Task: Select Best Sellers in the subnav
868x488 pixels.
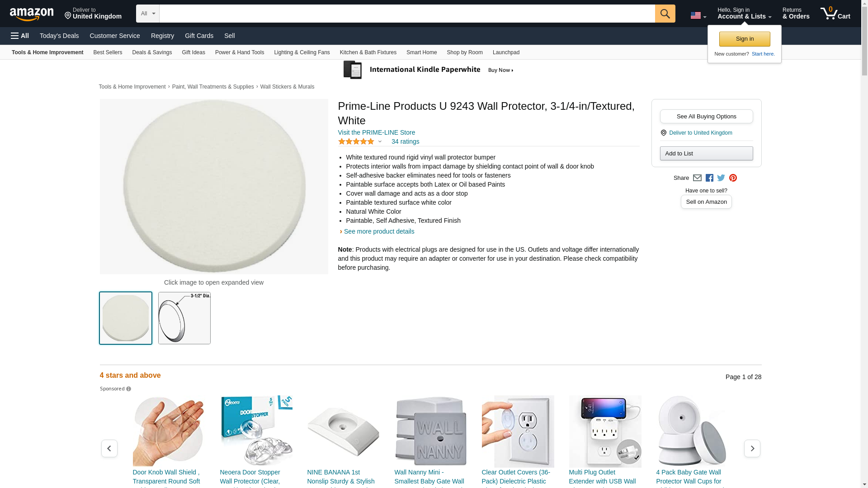Action: pos(108,52)
